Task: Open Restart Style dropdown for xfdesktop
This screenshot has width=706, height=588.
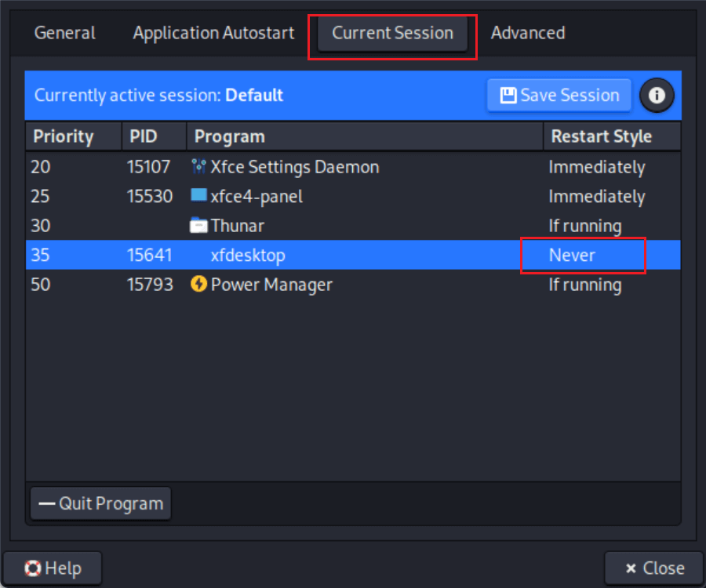Action: point(583,256)
